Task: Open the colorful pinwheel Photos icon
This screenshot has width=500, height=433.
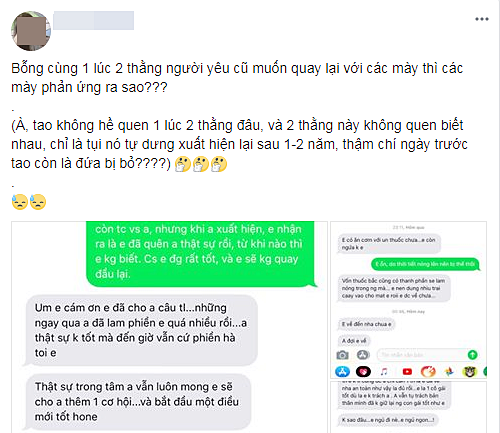Action: [x=449, y=371]
